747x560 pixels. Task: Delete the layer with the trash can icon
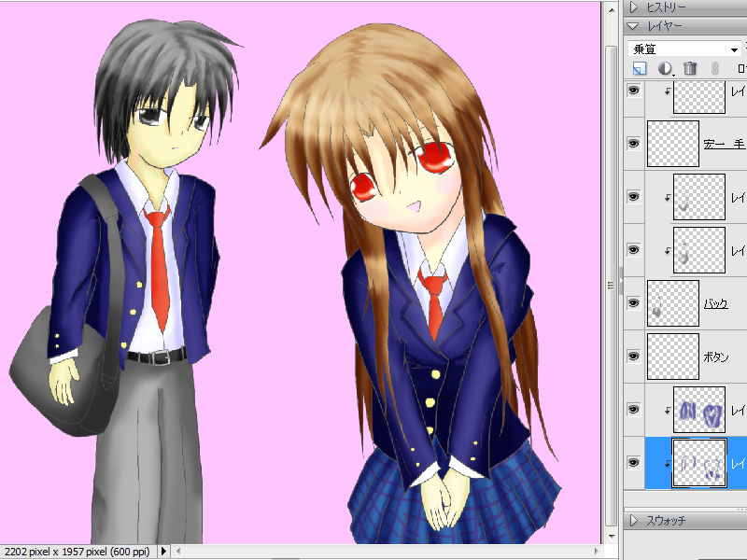pyautogui.click(x=690, y=68)
